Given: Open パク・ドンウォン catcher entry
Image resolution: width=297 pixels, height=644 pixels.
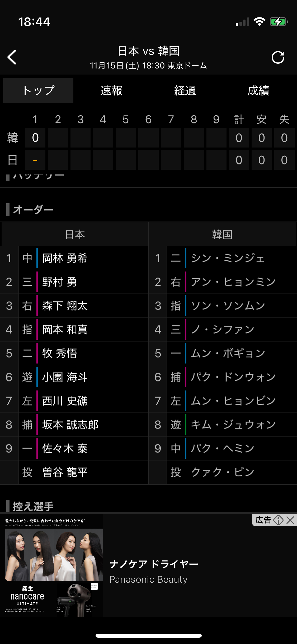Looking at the screenshot, I should pyautogui.click(x=233, y=377).
